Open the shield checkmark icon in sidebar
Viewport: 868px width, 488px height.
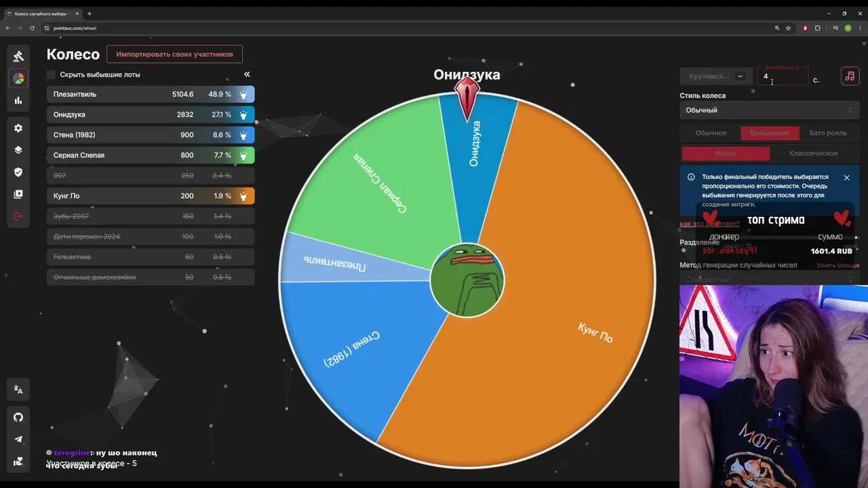pyautogui.click(x=18, y=172)
